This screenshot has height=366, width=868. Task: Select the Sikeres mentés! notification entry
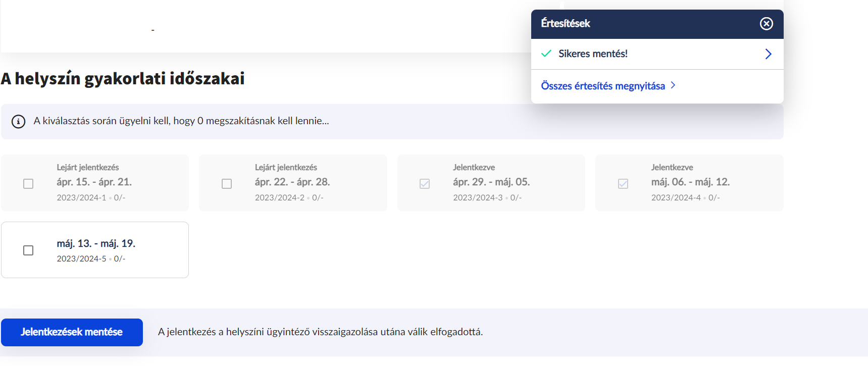pos(593,54)
